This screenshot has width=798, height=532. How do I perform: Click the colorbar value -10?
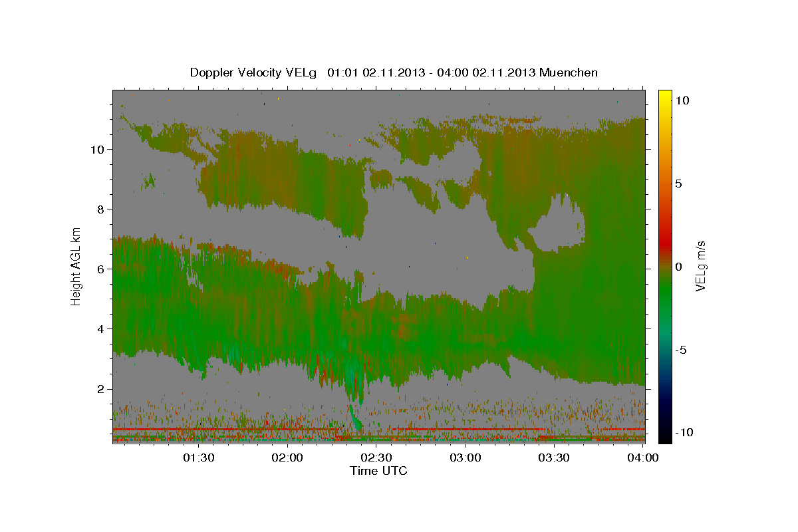pyautogui.click(x=685, y=432)
